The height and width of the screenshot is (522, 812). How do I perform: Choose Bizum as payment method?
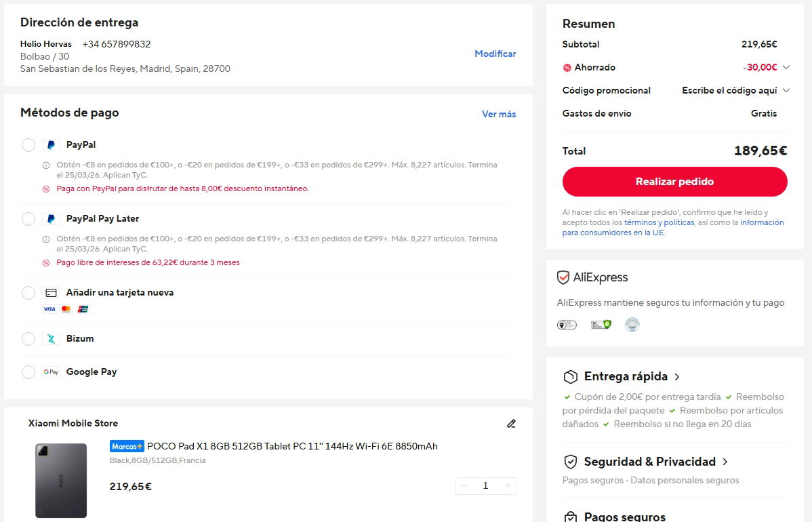tap(28, 339)
